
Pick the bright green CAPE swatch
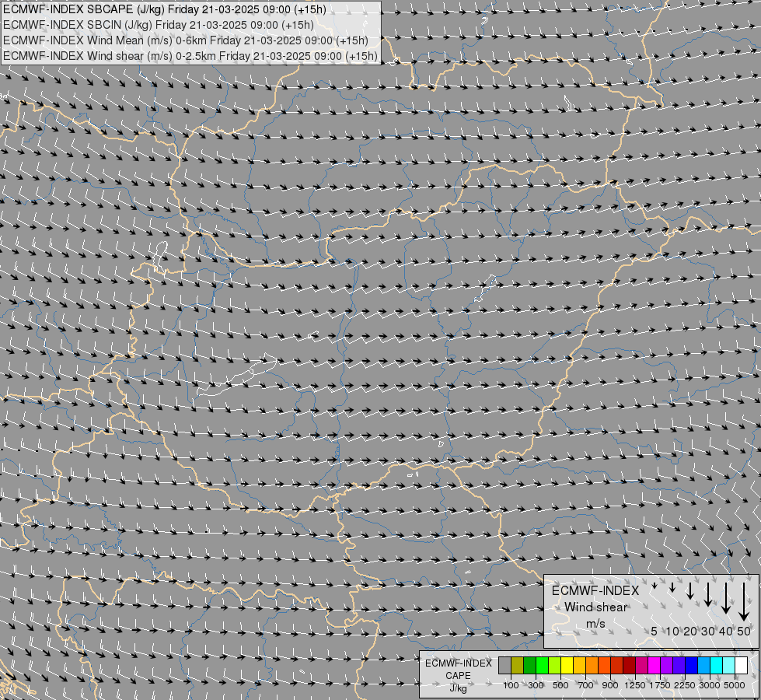pyautogui.click(x=542, y=666)
